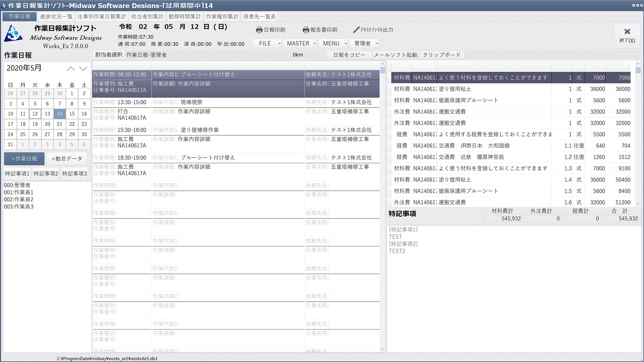Screen dimensions: 644x362
Task: Switch to the 進捗状況一覧 tab
Action: (56, 16)
